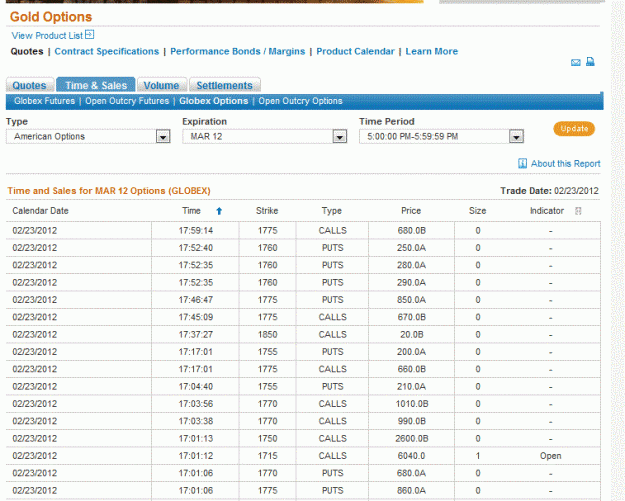This screenshot has width=625, height=501.
Task: Click the Trade Date 02/23/2012 text
Action: coord(549,191)
